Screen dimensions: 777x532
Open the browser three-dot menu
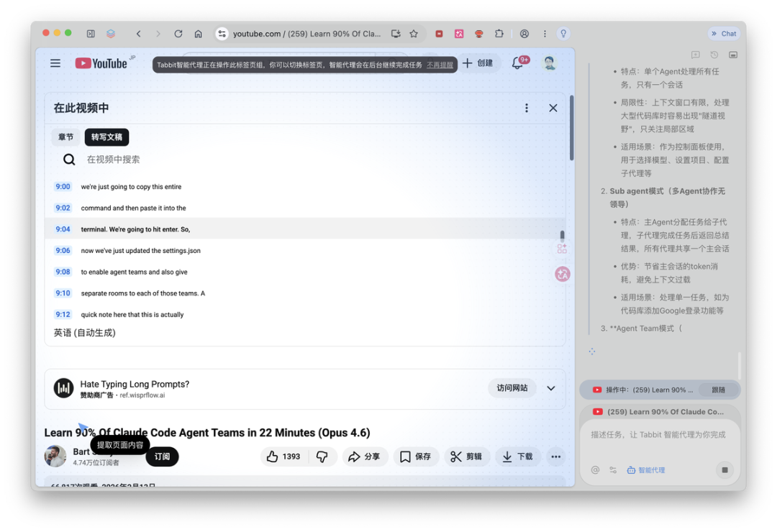[x=545, y=34]
